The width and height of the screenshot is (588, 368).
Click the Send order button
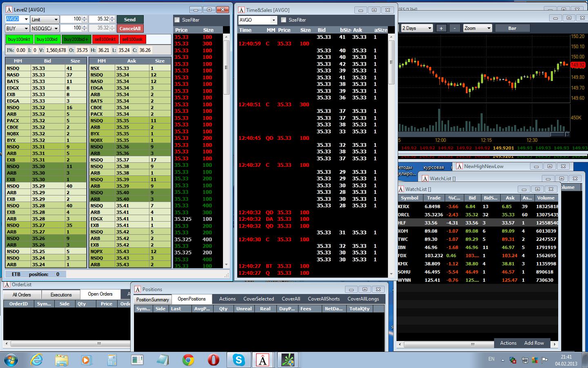tap(130, 19)
